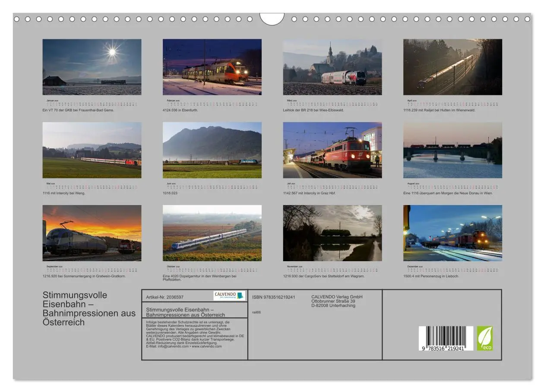Click 'Artikel-Nr. 2036597'
Image resolution: width=544 pixels, height=392 pixels.
[x=164, y=297]
